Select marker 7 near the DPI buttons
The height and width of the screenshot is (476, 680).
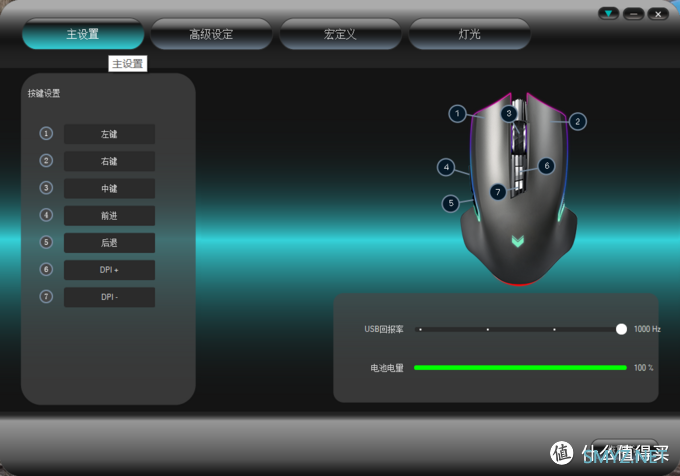(498, 192)
